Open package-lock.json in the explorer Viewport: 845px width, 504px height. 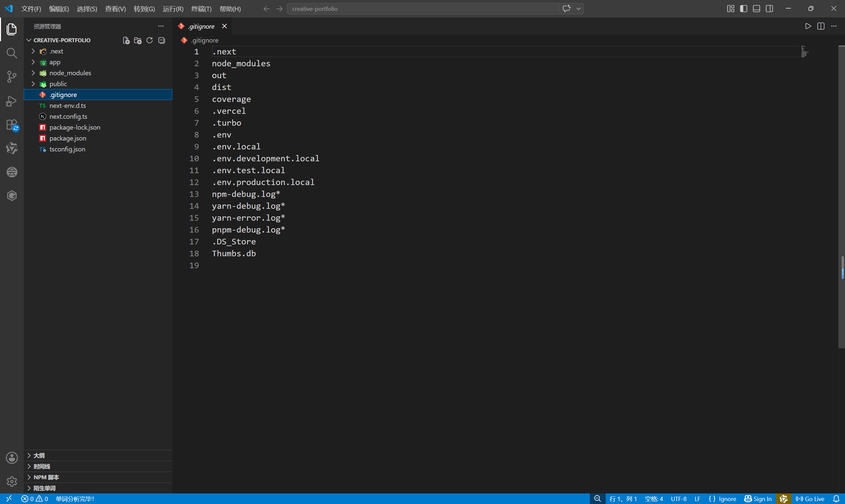(x=98, y=127)
